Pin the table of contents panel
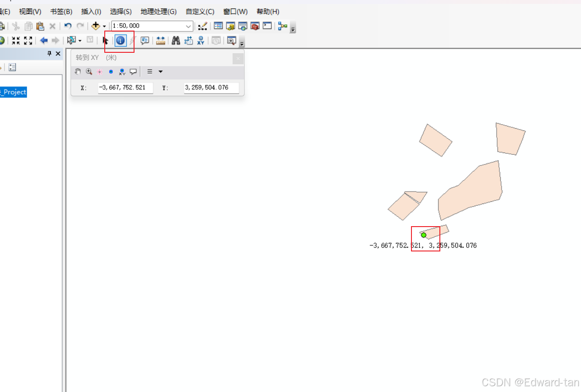581x392 pixels. click(x=50, y=54)
